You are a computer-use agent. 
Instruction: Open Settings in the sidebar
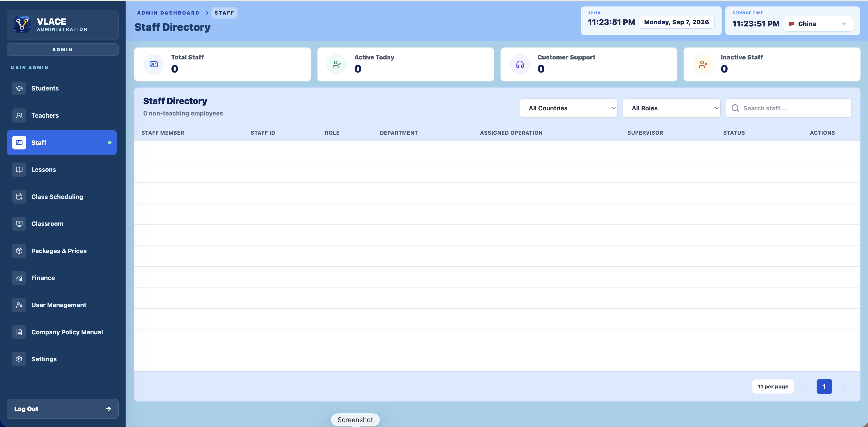[x=62, y=359]
